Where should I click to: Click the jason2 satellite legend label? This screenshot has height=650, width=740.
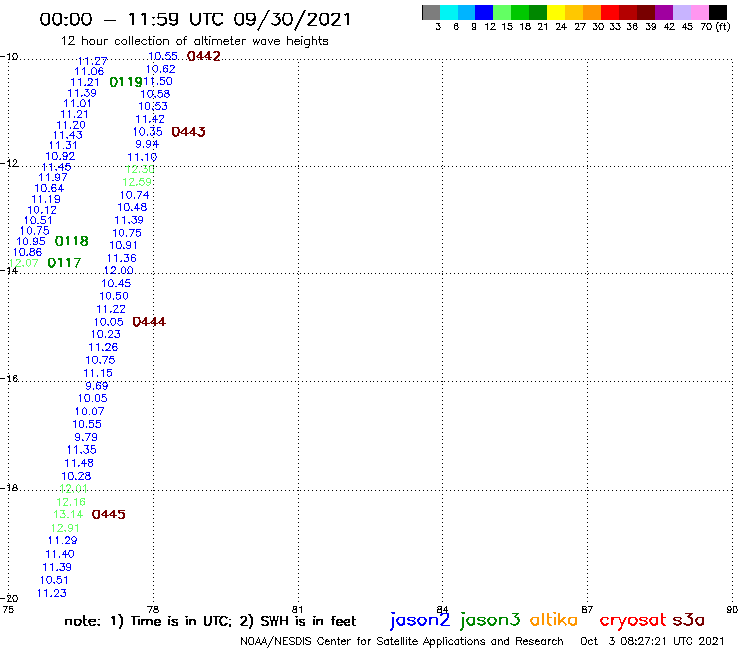coord(420,620)
